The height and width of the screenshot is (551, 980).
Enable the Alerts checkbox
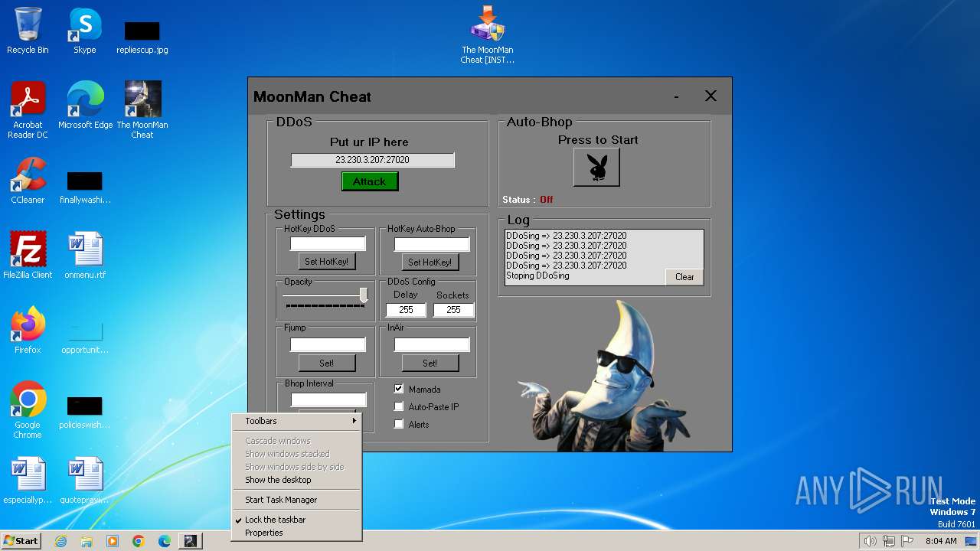[398, 424]
